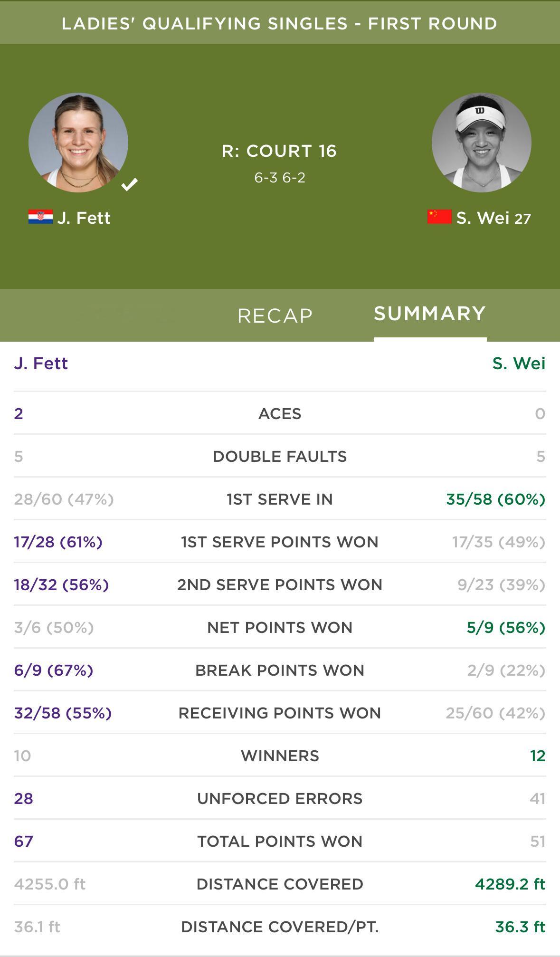This screenshot has height=957, width=560.
Task: Tap the Unforced Errors row
Action: [x=280, y=798]
